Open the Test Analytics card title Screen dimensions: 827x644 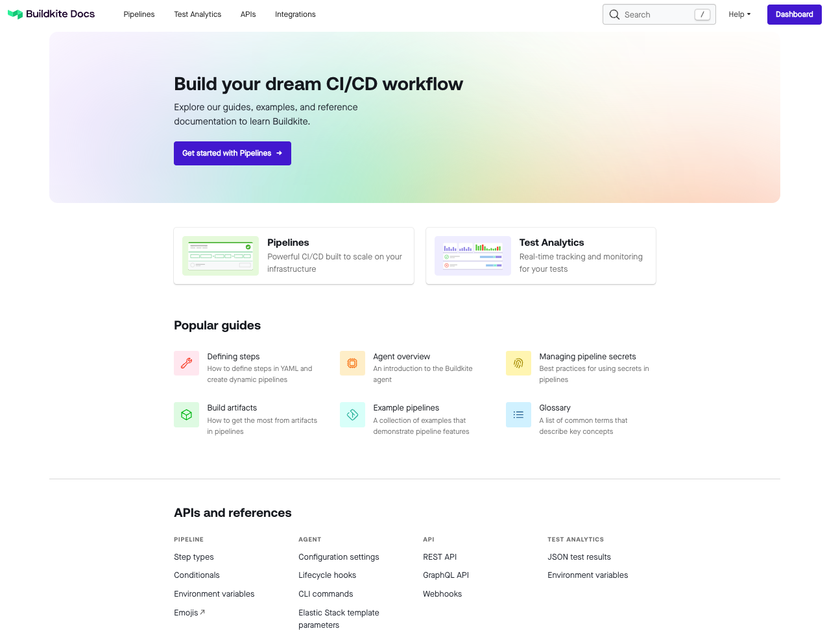click(x=551, y=243)
